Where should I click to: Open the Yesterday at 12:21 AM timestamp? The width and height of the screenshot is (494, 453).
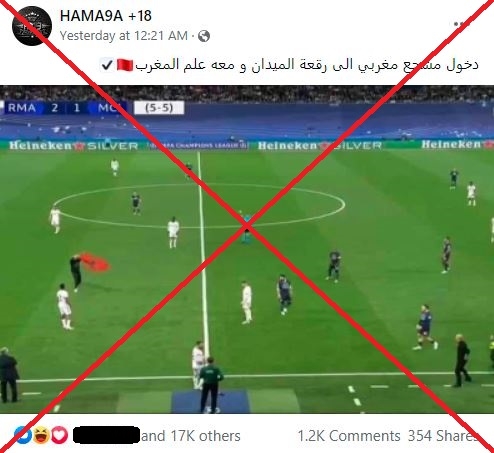[124, 36]
